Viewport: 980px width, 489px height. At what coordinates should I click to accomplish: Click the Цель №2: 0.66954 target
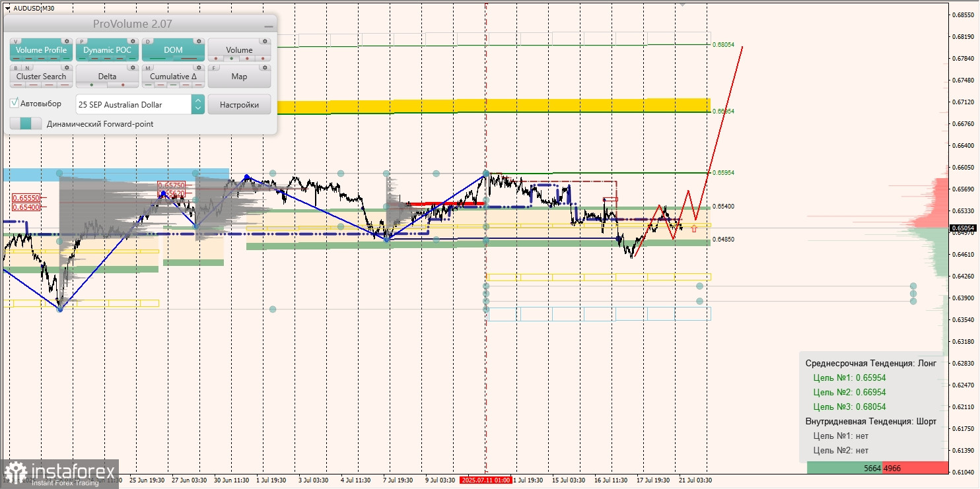[849, 392]
